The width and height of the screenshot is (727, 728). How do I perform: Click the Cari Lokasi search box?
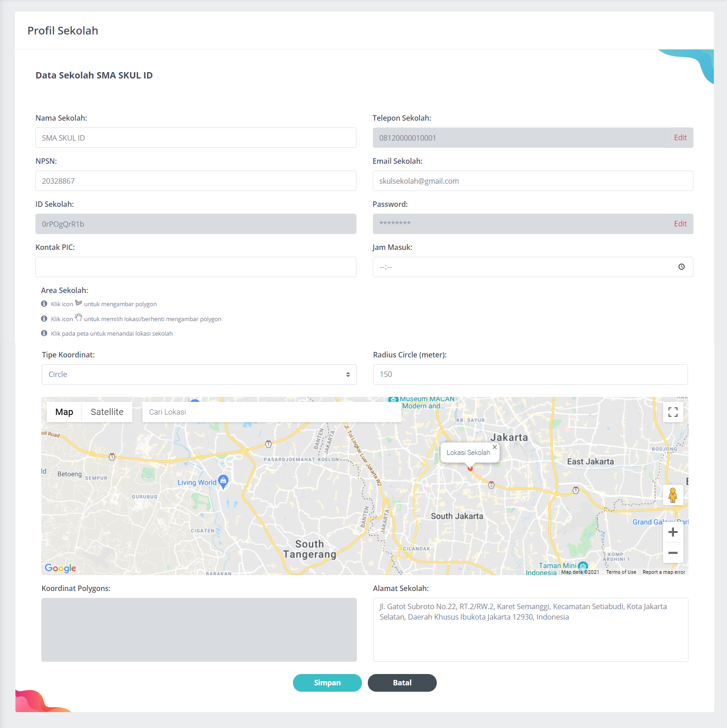point(271,412)
